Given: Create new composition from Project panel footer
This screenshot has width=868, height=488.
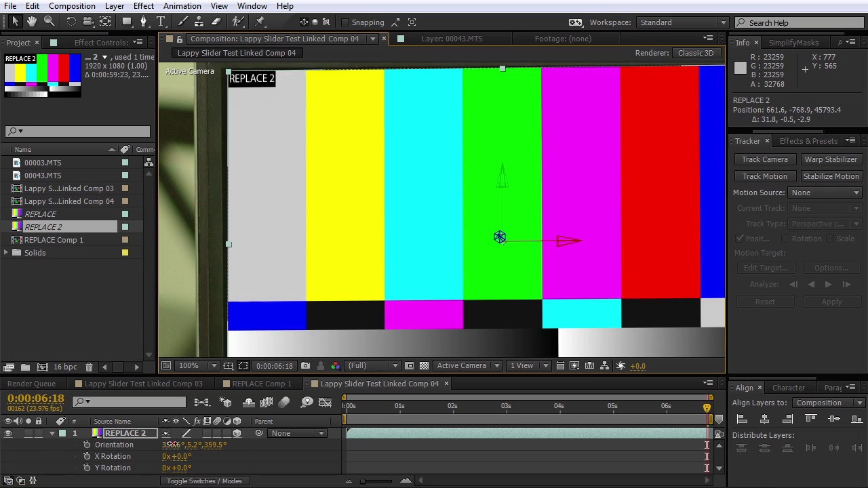Looking at the screenshot, I should coord(42,367).
